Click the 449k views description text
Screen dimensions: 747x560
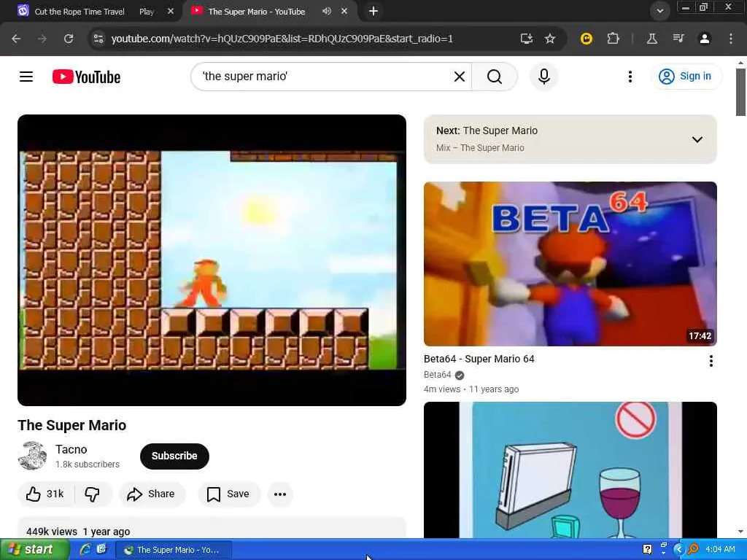click(52, 532)
